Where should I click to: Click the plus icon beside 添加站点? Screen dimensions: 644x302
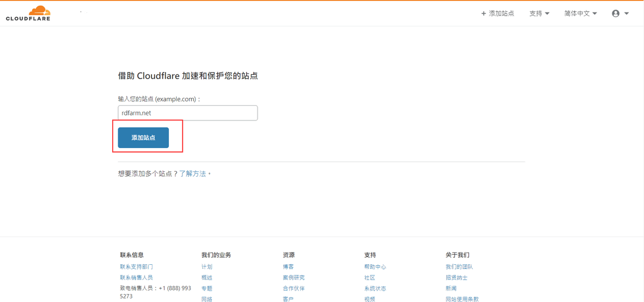click(x=483, y=14)
